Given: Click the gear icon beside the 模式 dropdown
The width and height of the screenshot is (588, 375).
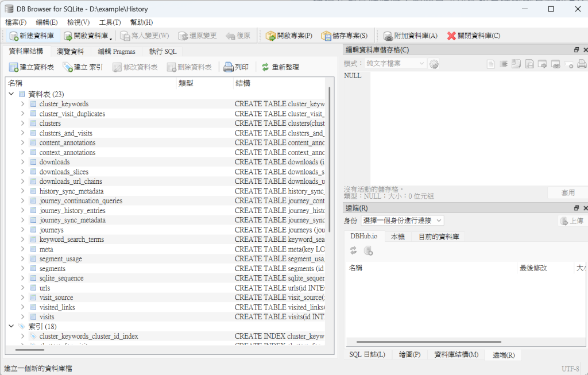Looking at the screenshot, I should click(434, 64).
